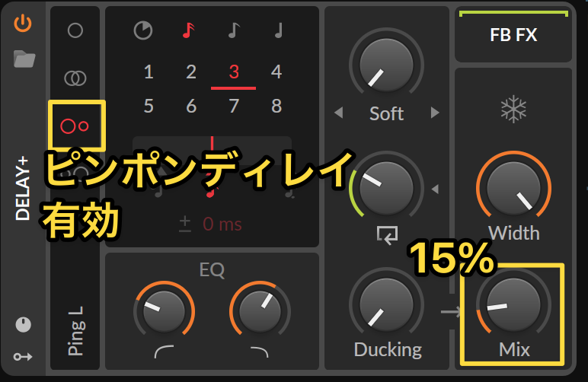This screenshot has width=588, height=382.
Task: Select beat multiplier number 8
Action: click(x=276, y=106)
